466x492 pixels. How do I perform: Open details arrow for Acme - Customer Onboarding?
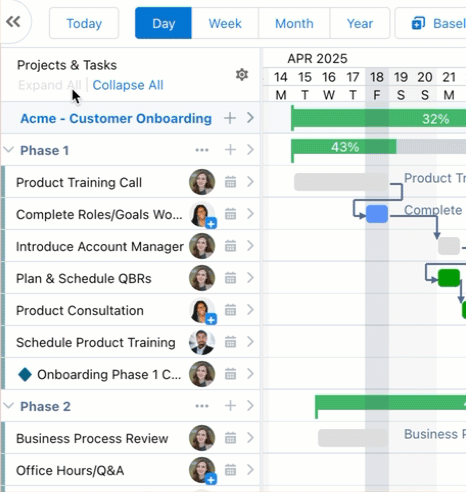[250, 118]
